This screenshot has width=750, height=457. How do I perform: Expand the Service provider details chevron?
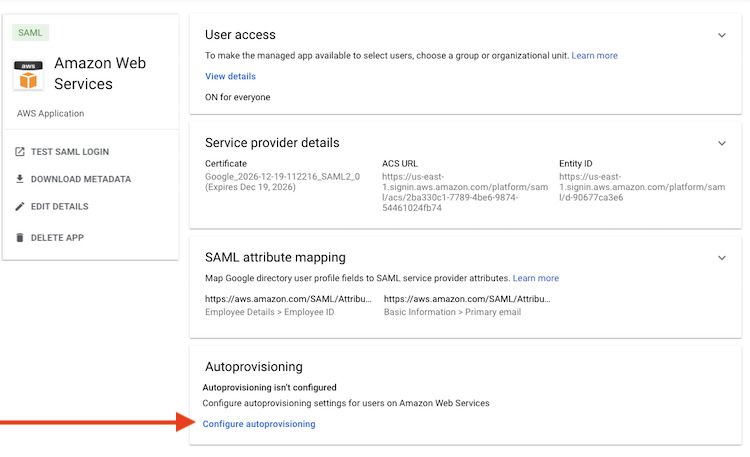coord(722,143)
